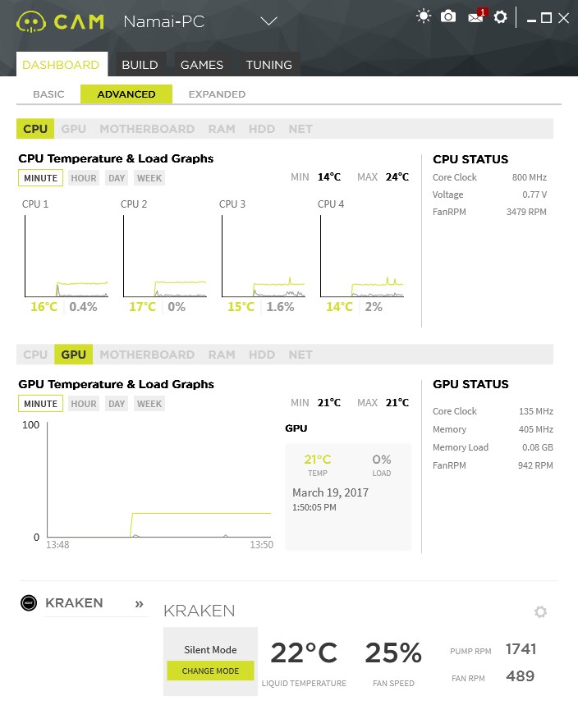
Task: Click the CAM logo icon
Action: [x=31, y=22]
